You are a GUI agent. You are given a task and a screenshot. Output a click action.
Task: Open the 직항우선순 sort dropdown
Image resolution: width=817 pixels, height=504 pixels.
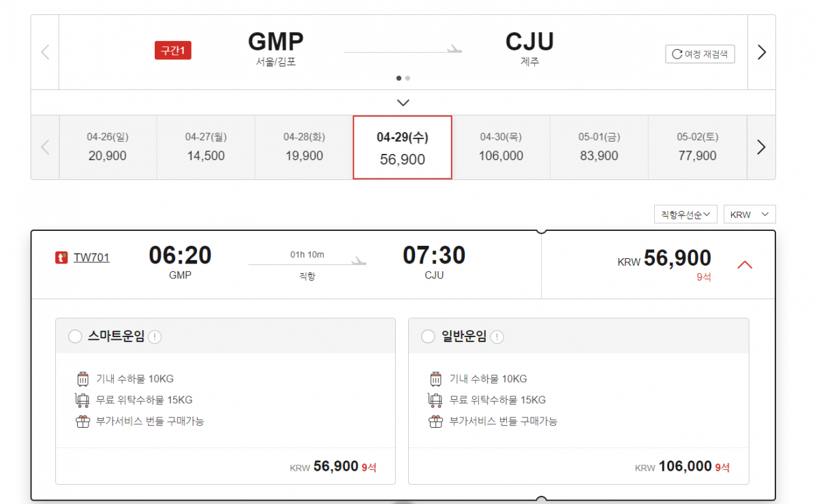pyautogui.click(x=685, y=214)
